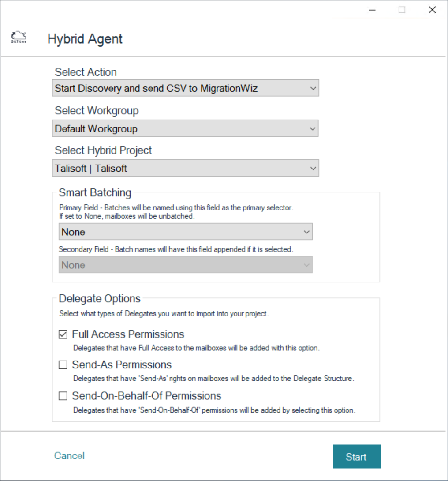The height and width of the screenshot is (481, 448).
Task: Open the Select Workgroup dropdown
Action: tap(185, 128)
